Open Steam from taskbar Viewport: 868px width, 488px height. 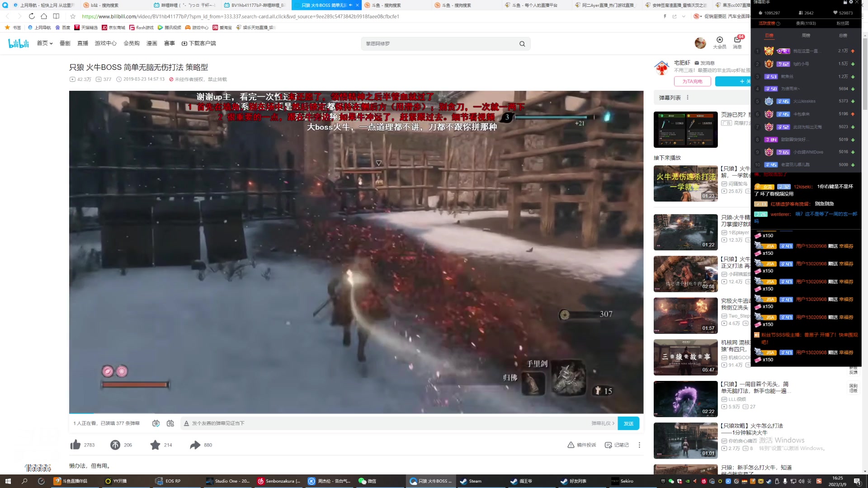[x=472, y=481]
